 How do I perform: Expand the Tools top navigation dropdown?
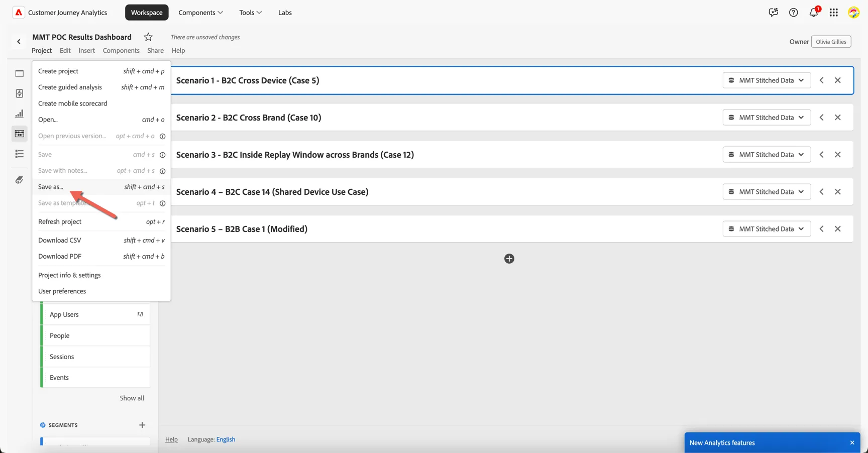(x=250, y=13)
